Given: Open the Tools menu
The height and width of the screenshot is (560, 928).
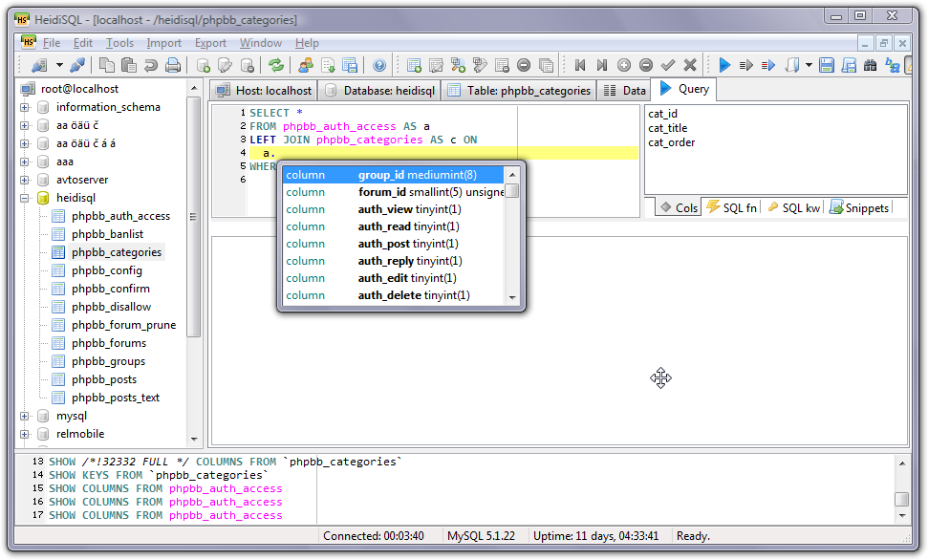Looking at the screenshot, I should point(119,43).
